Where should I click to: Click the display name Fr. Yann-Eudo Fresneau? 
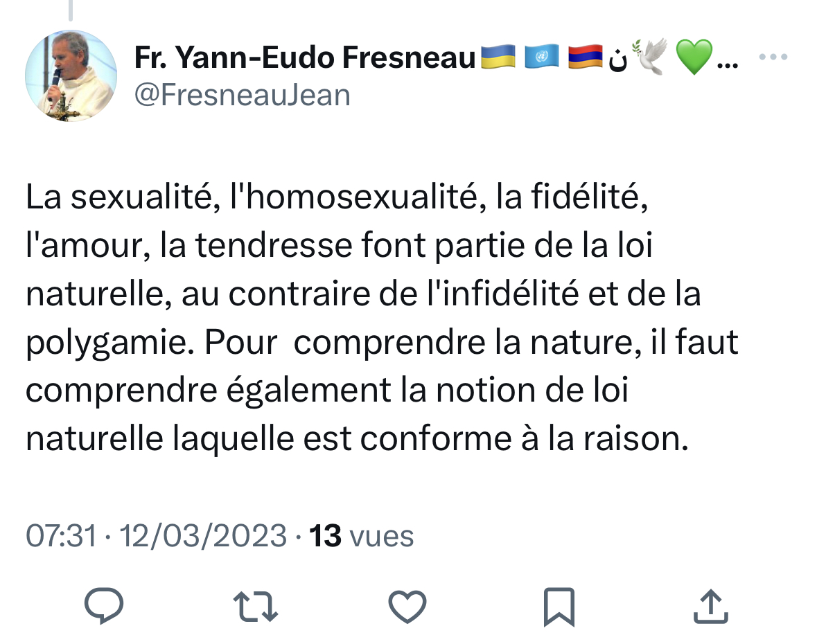pyautogui.click(x=305, y=60)
